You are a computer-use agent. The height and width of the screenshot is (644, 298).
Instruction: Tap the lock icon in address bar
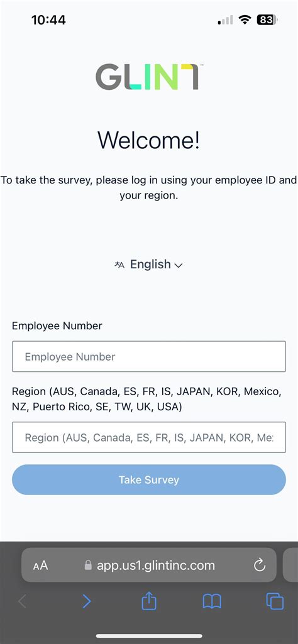tap(88, 565)
